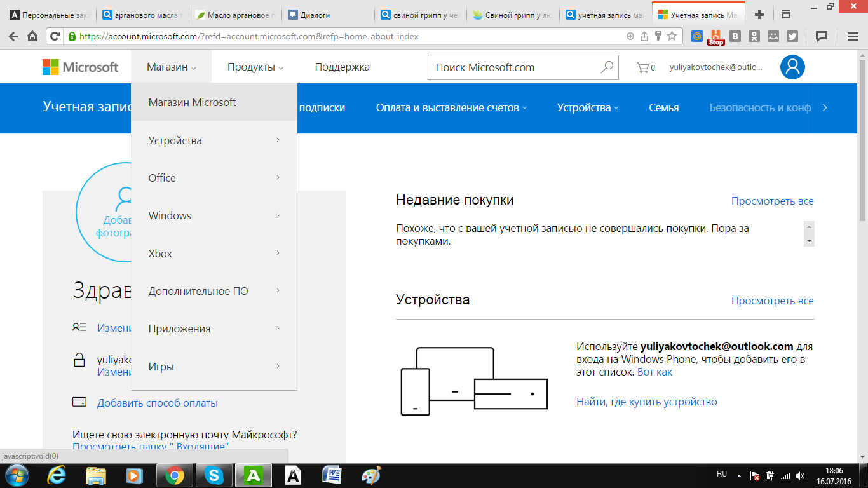Show hidden tray icons arrow

(739, 475)
